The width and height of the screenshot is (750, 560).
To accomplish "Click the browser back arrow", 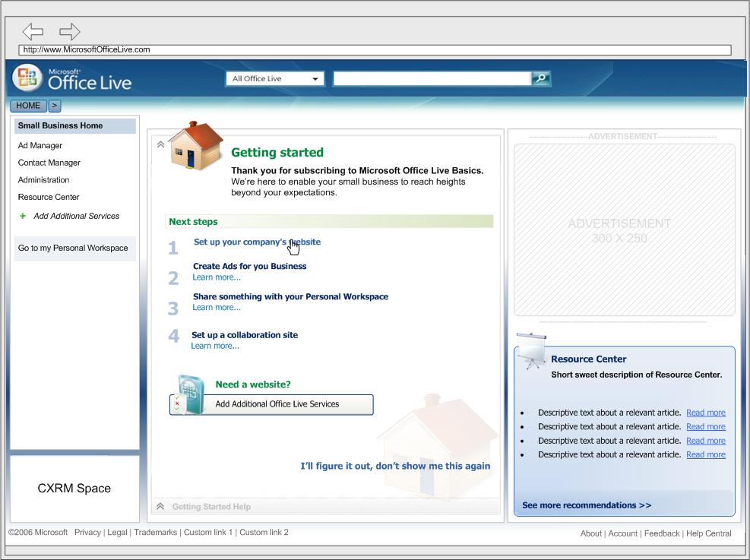I will pos(33,32).
